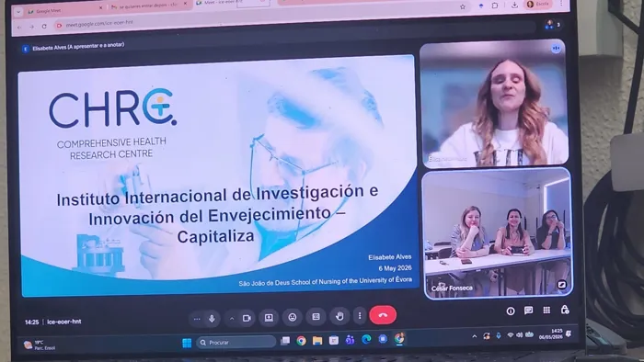Screen dimensions: 644x362
Task: Click the microphone in-use tray icon
Action: (x=499, y=335)
